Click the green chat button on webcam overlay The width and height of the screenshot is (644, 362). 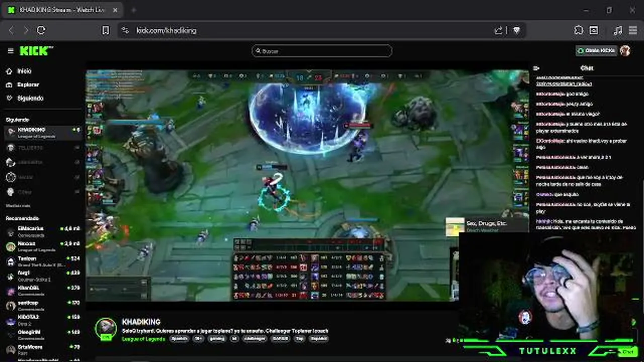(627, 351)
